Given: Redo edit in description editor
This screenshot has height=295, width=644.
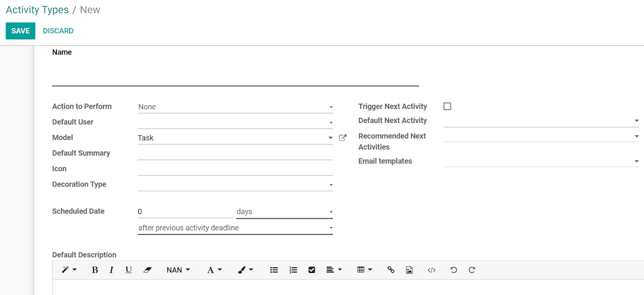Looking at the screenshot, I should [472, 270].
